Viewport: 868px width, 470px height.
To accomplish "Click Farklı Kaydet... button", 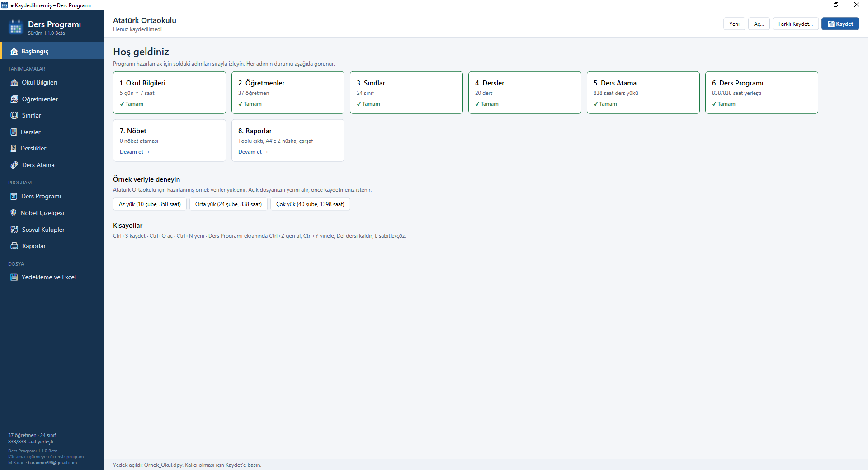I will coord(795,24).
